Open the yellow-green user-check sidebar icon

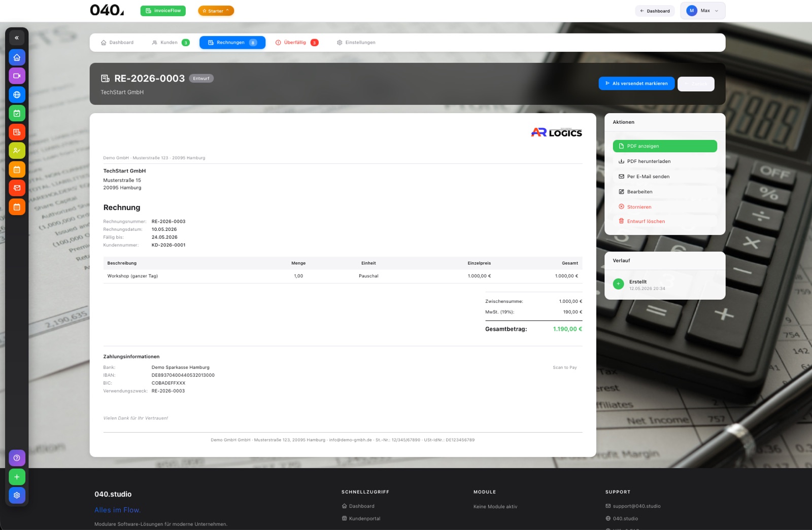(x=17, y=151)
